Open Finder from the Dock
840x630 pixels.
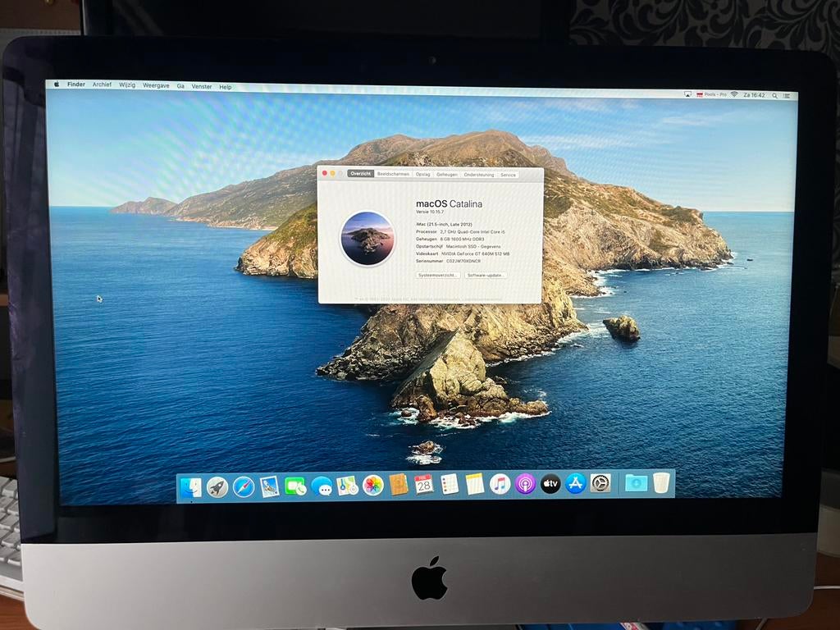tap(191, 487)
